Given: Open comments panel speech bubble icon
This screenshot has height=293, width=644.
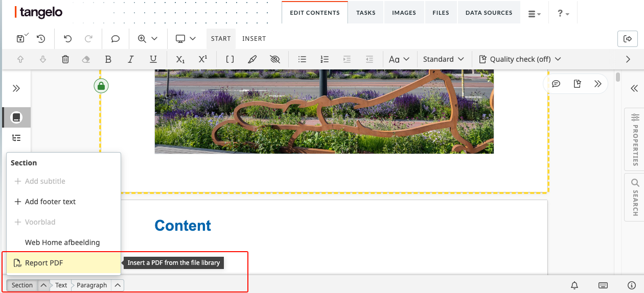Looking at the screenshot, I should click(x=556, y=84).
